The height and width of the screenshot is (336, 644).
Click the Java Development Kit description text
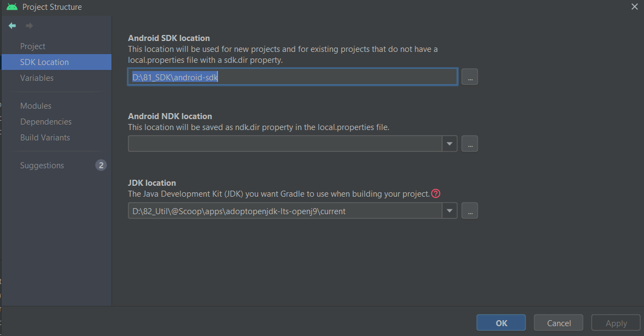(x=279, y=193)
